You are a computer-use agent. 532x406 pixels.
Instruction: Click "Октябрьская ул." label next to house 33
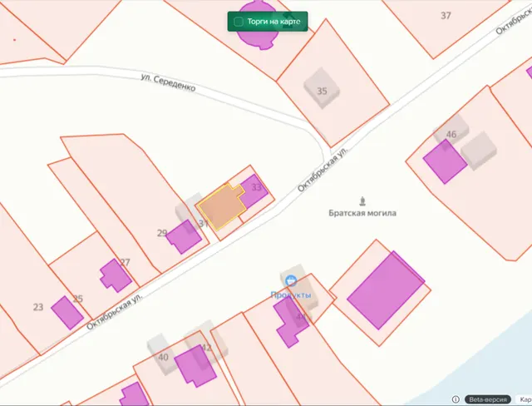point(323,170)
